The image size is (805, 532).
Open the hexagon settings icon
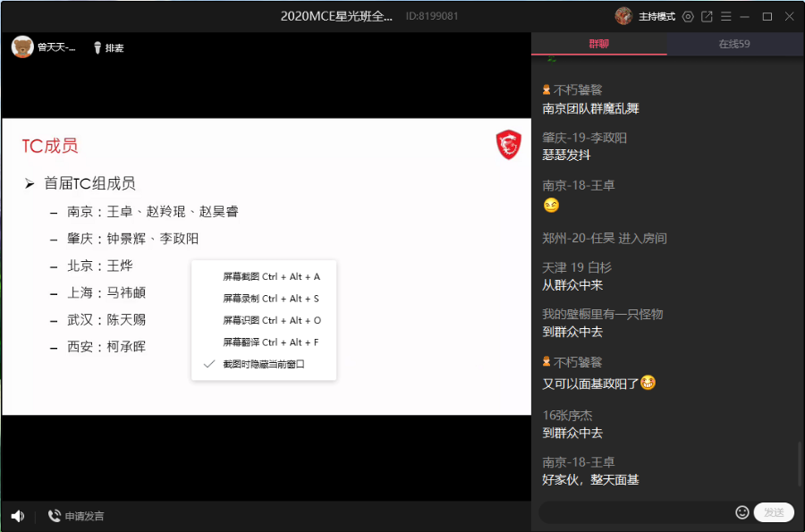(688, 16)
